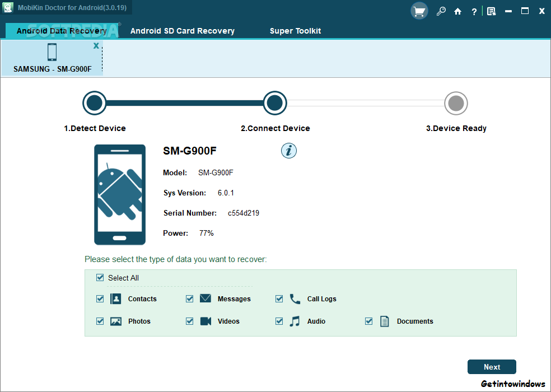Close the SAMSUNG - SM-G900F device tab
This screenshot has height=392, width=551.
96,46
